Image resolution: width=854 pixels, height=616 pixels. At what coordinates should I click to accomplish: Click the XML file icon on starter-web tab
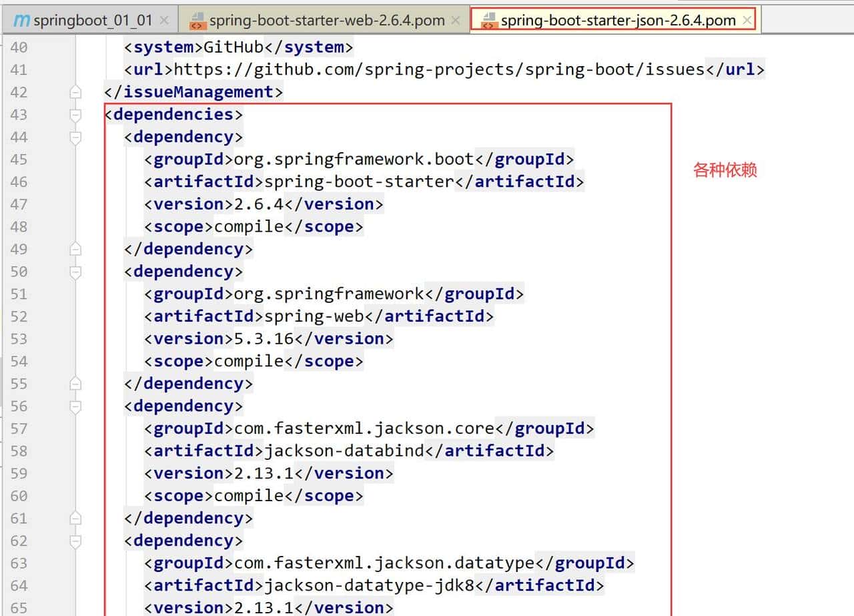pyautogui.click(x=197, y=21)
